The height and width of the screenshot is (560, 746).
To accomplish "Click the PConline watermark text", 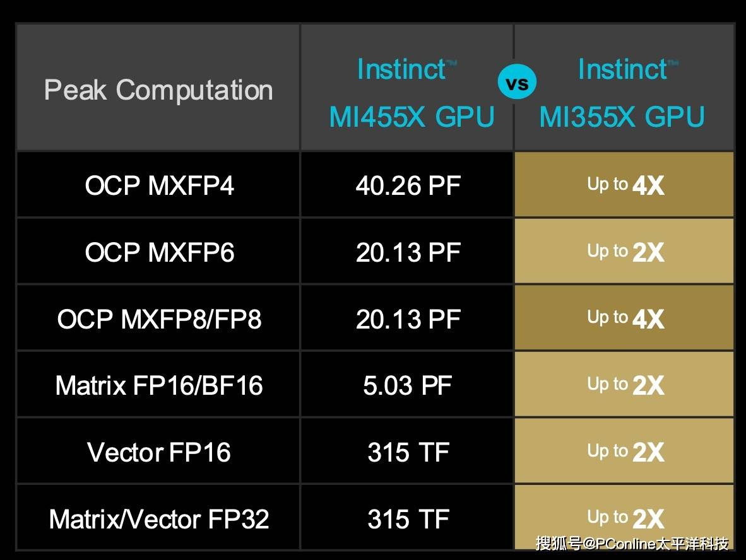I will point(632,544).
